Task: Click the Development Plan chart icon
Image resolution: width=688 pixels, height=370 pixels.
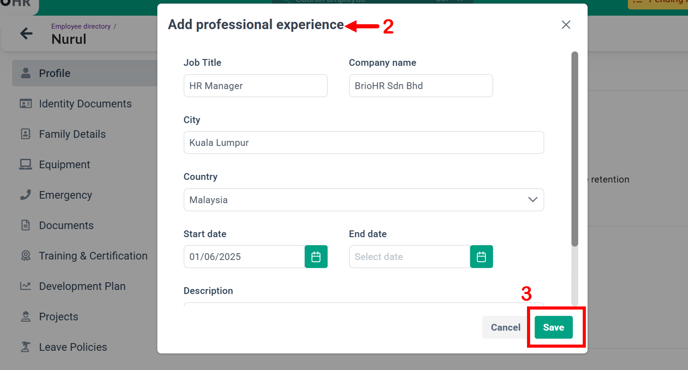Action: 25,286
